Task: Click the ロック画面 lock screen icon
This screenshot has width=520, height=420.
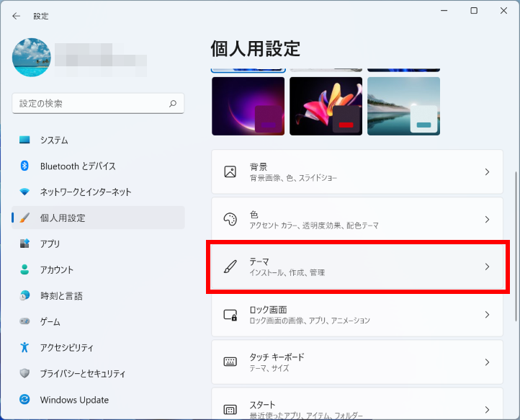Action: [x=230, y=315]
